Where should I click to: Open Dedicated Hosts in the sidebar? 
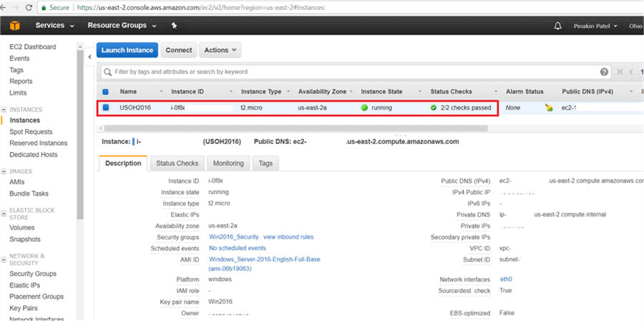coord(34,155)
